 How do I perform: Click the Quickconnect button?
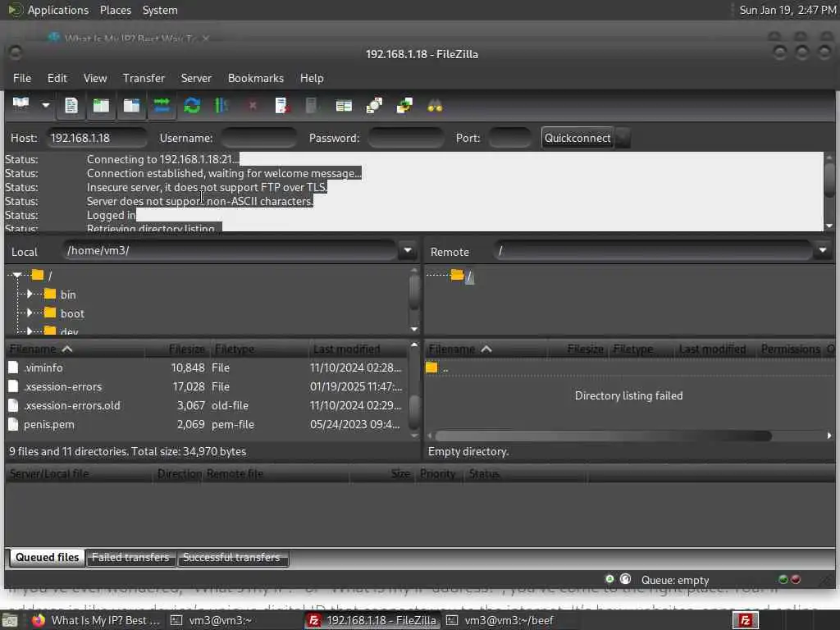577,138
